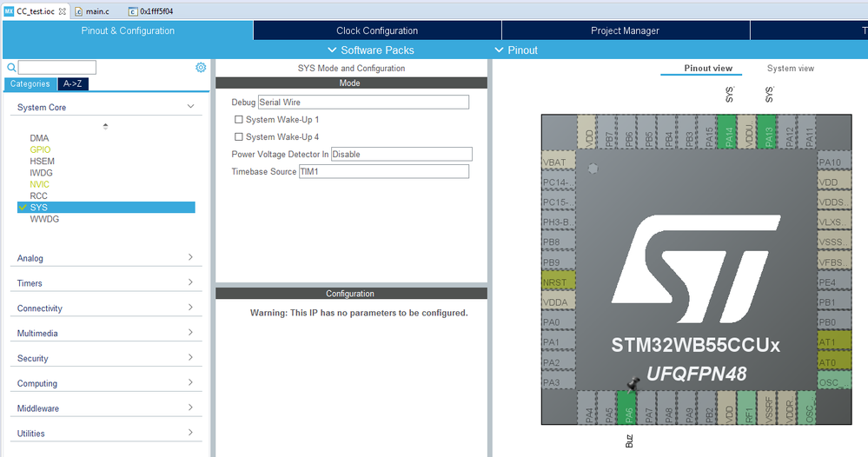Expand the Software Packs menu
The image size is (868, 457).
[371, 50]
